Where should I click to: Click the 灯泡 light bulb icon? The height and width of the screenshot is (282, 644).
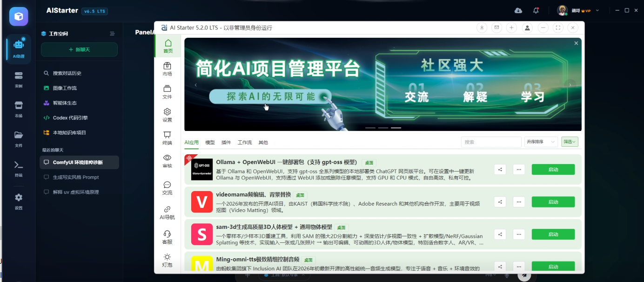167,260
